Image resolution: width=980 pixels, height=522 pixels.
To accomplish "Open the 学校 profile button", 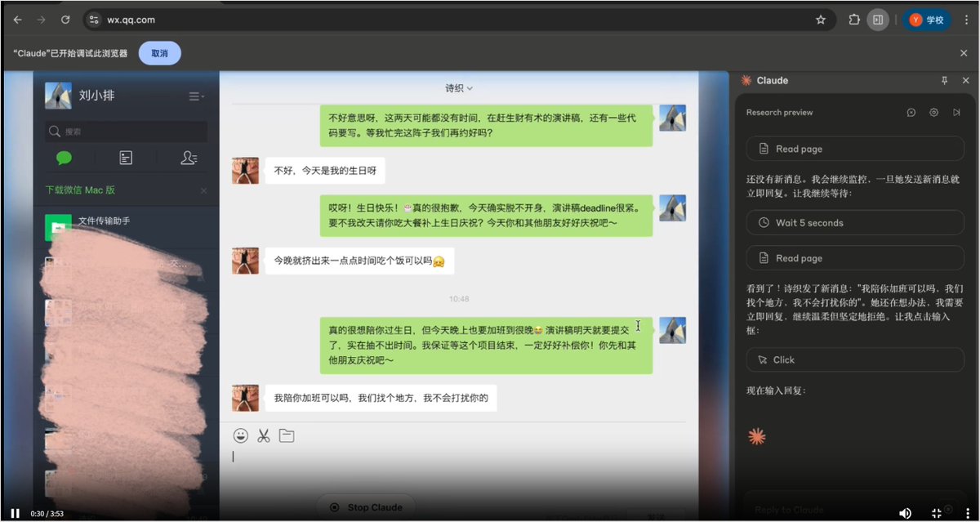I will pos(927,20).
